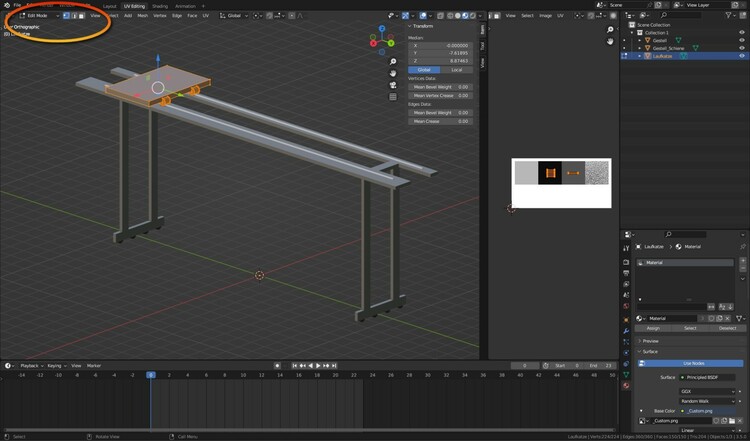
Task: Switch to the Shading workspace tab
Action: (160, 6)
